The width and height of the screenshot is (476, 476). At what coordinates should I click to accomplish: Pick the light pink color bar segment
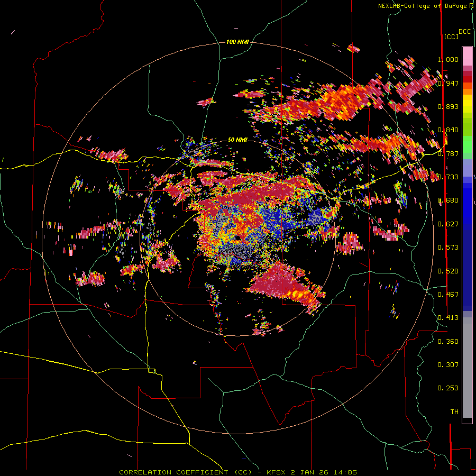[467, 56]
